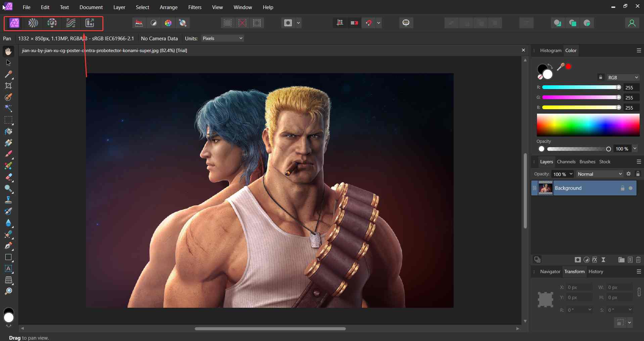644x341 pixels.
Task: Click the Select All toolbar icon
Action: coord(228,23)
